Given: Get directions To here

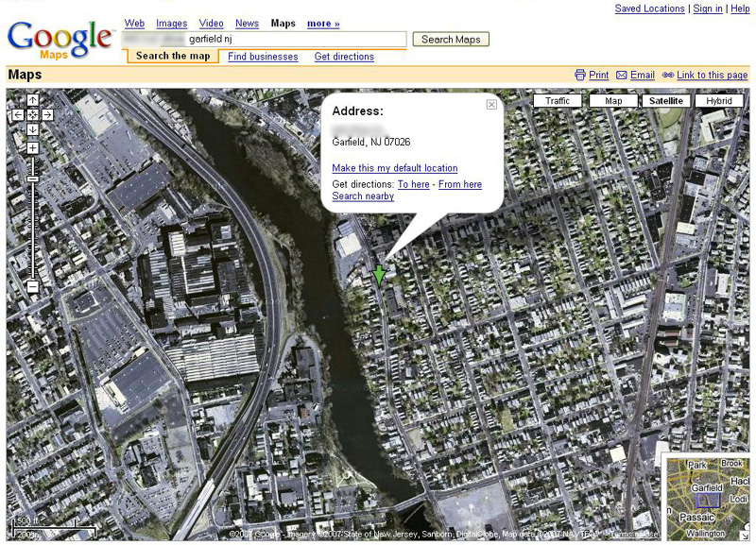Looking at the screenshot, I should point(414,184).
